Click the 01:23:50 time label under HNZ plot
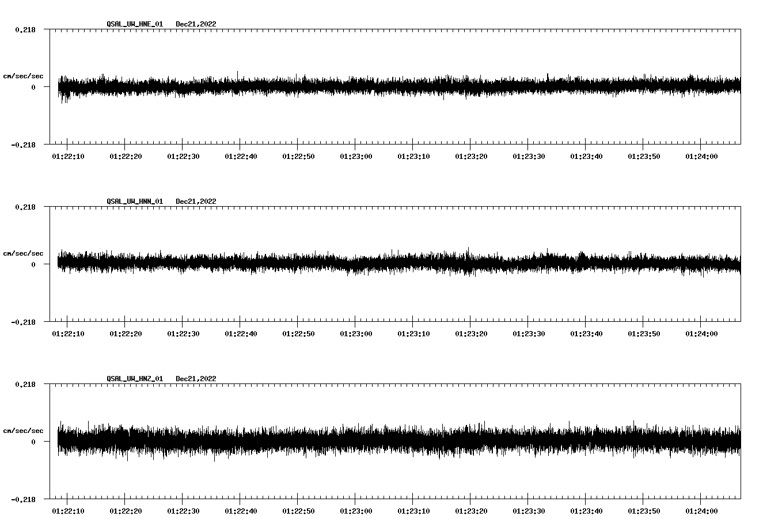The height and width of the screenshot is (532, 782). [x=644, y=511]
